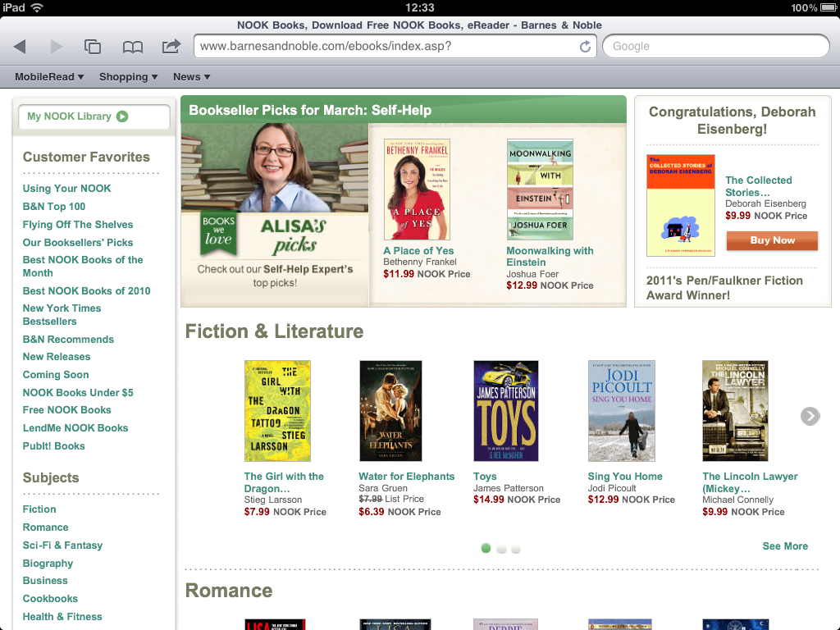Image resolution: width=840 pixels, height=630 pixels.
Task: Expand the Shopping bookmarks folder
Action: coord(129,77)
